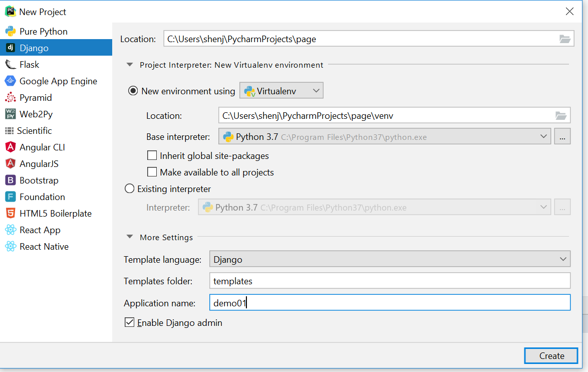Click the Pure Python project type icon
This screenshot has height=372, width=588.
[10, 32]
